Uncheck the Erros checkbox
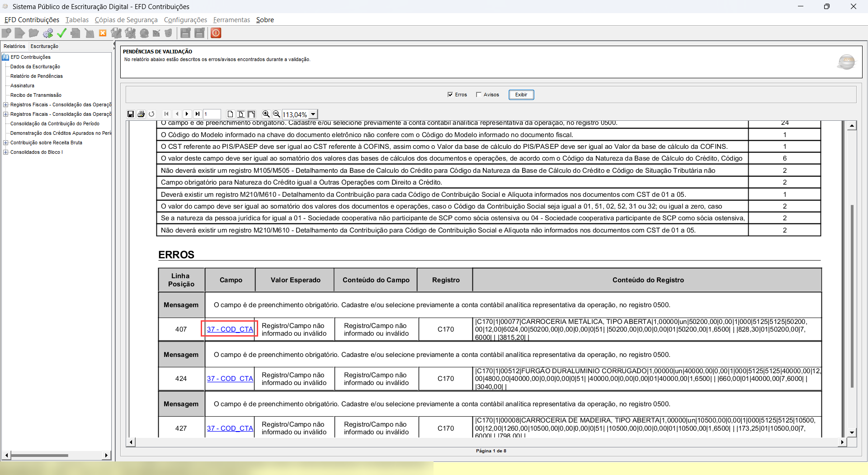The width and height of the screenshot is (868, 475). coord(450,95)
